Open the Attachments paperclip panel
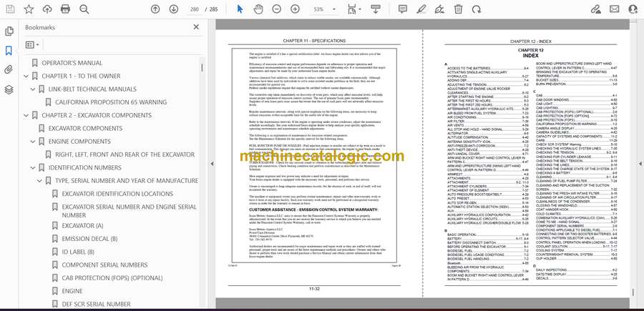The height and width of the screenshot is (311, 644). click(x=9, y=70)
